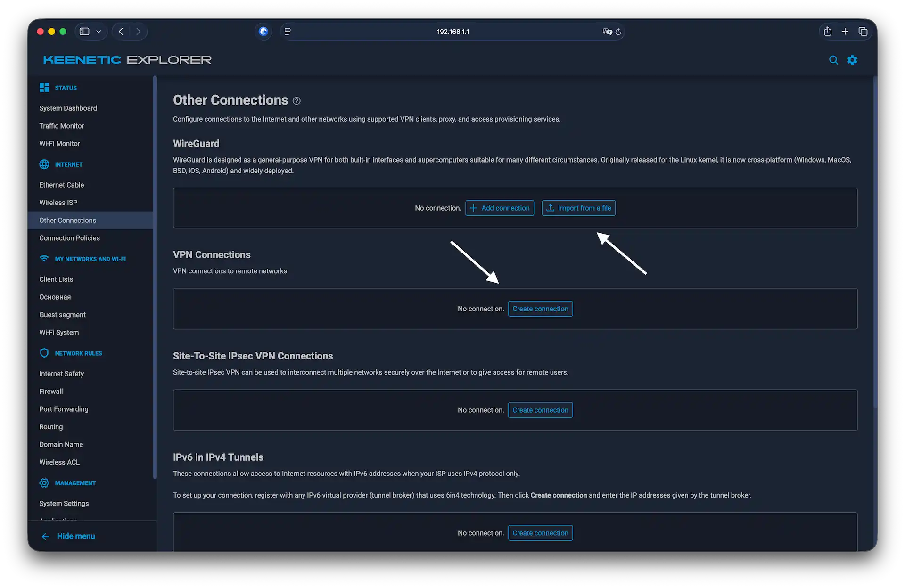
Task: Go back with Safari back arrow
Action: tap(121, 32)
